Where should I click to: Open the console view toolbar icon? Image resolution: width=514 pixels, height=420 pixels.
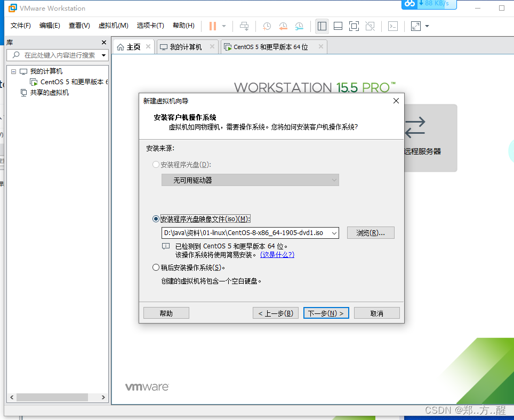(x=393, y=26)
